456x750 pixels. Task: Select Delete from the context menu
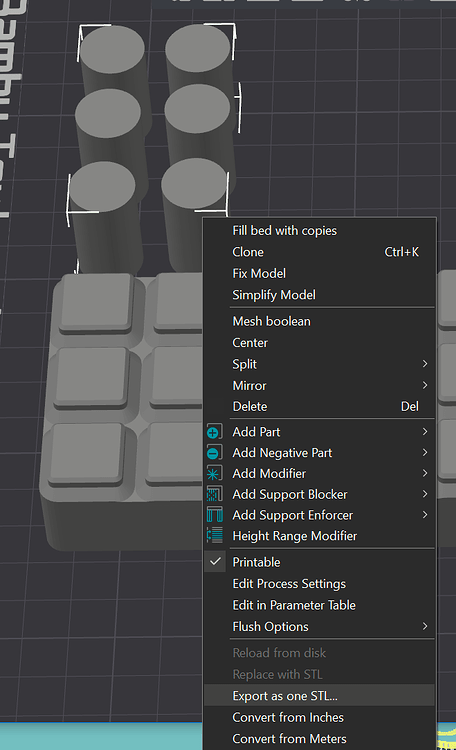320,407
